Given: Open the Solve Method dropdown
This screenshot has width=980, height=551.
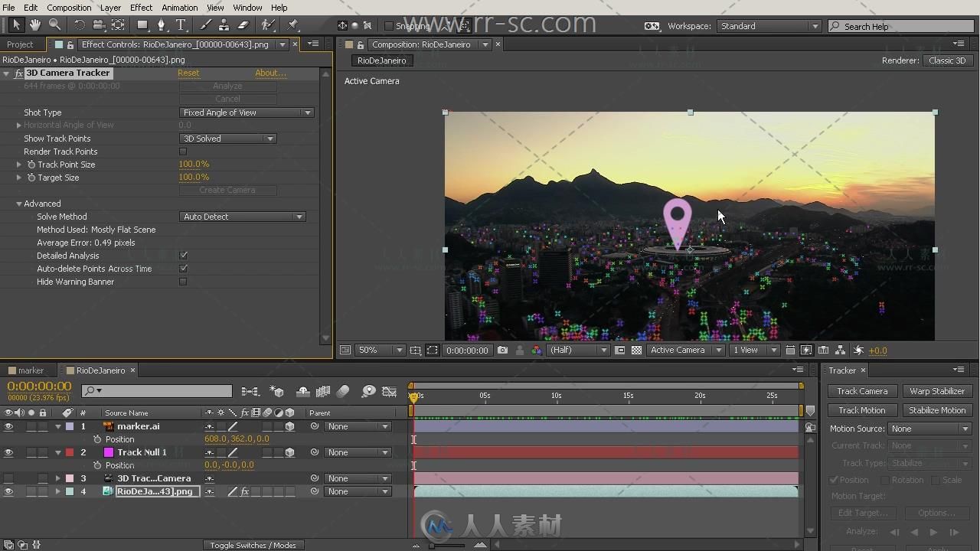Looking at the screenshot, I should point(242,217).
